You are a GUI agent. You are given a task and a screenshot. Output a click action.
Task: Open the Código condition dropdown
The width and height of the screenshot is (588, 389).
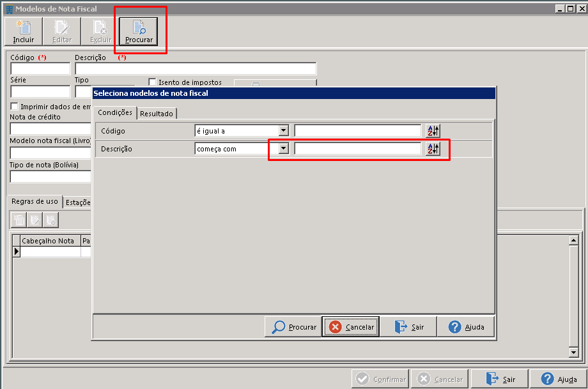[284, 131]
